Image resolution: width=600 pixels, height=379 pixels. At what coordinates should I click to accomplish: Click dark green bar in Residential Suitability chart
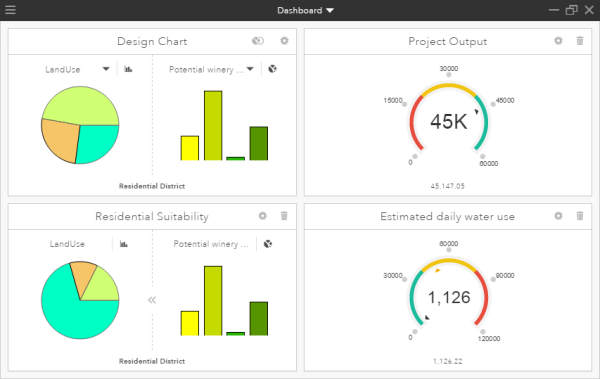pos(259,319)
